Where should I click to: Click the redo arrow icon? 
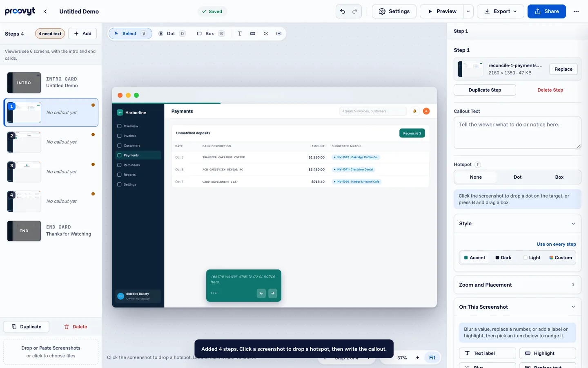[355, 11]
